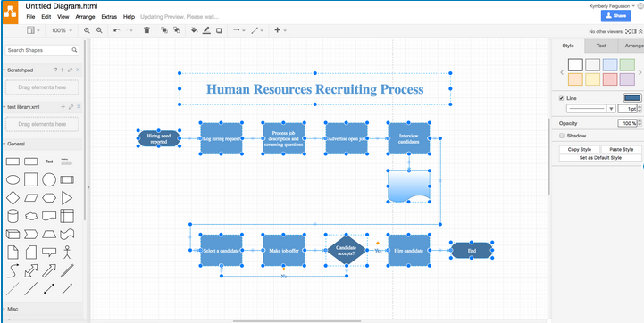Click the line color pencil icon
The image size is (644, 323).
point(206,30)
